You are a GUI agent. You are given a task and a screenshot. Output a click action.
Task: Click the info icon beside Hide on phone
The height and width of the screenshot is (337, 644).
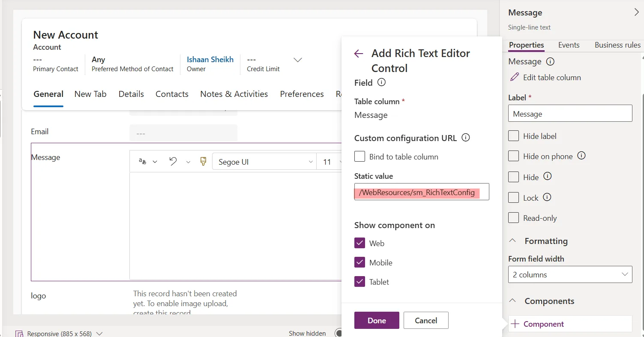pos(581,156)
